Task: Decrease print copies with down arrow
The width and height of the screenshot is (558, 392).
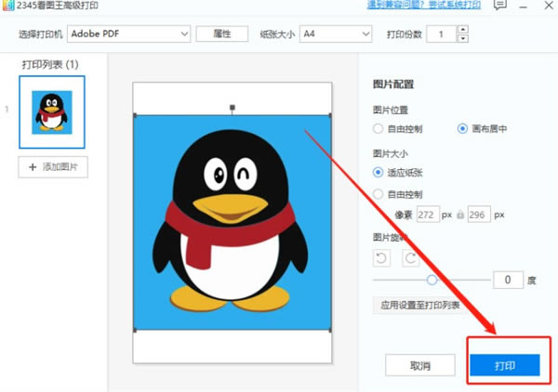Action: 462,38
